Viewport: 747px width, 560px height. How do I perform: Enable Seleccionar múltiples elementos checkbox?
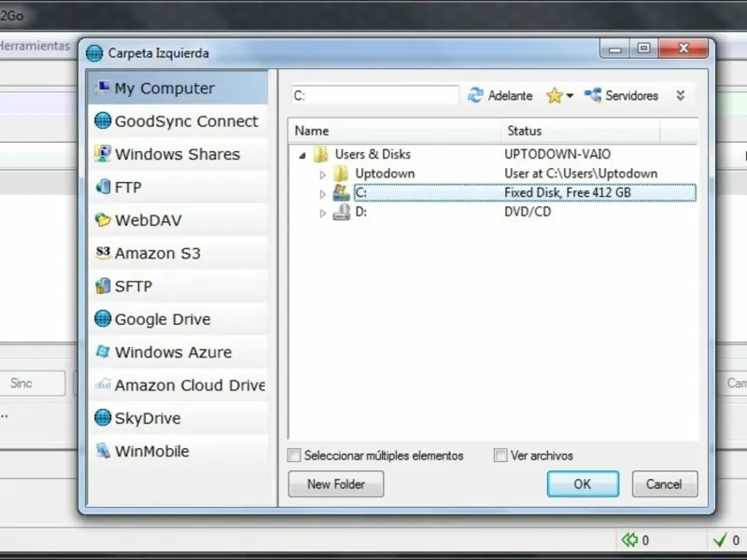point(294,455)
